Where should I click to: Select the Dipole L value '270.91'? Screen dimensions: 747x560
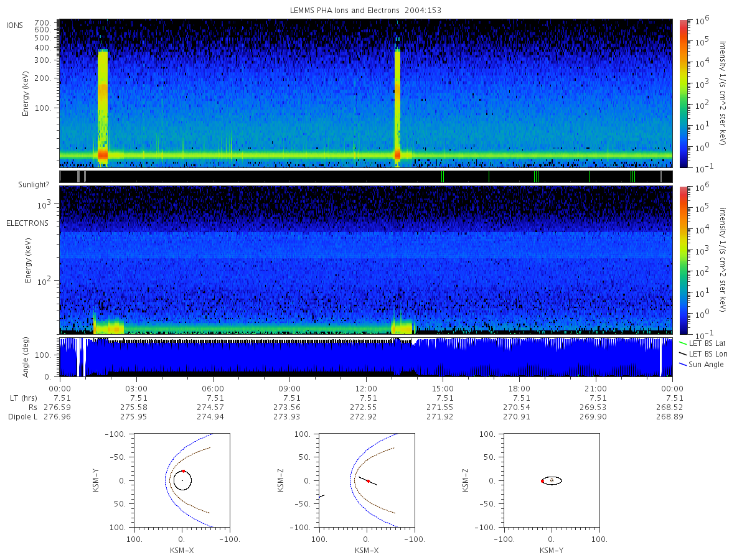(x=516, y=417)
